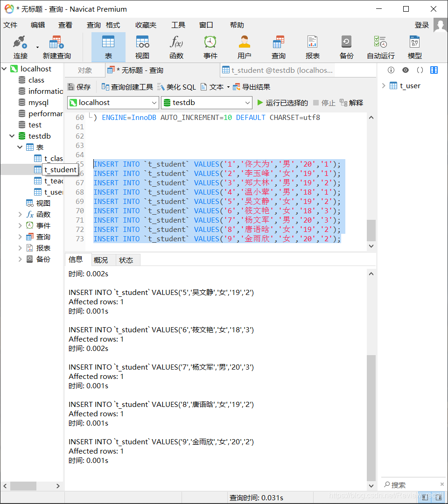The height and width of the screenshot is (504, 448).
Task: Open the Edit (编辑) menu
Action: [x=38, y=25]
